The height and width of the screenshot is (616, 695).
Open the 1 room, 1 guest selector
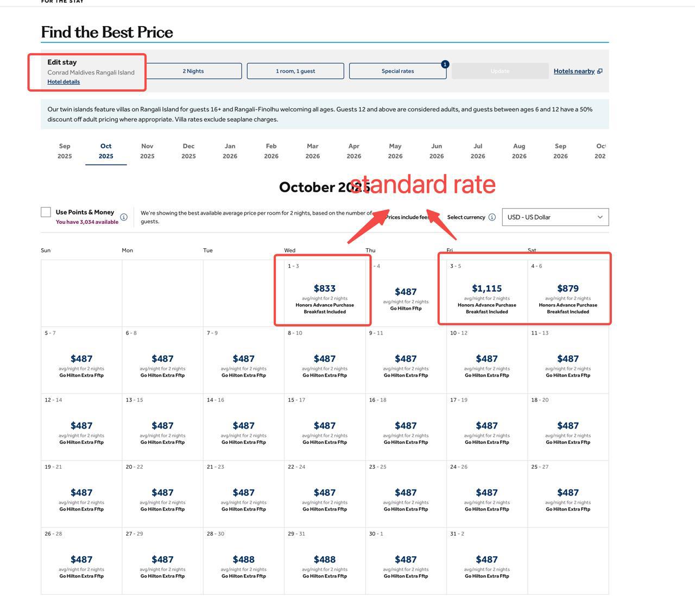[295, 71]
